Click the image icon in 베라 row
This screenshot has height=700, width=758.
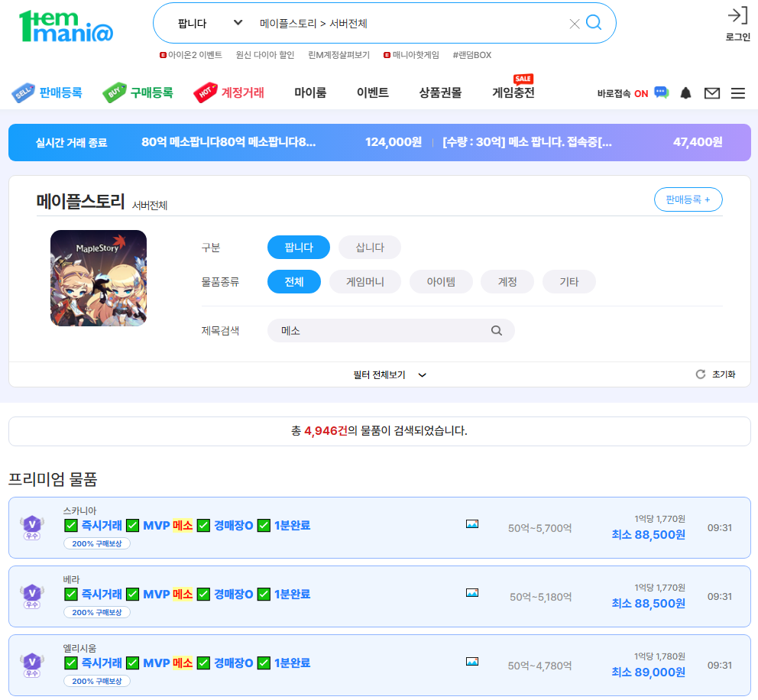tap(472, 593)
